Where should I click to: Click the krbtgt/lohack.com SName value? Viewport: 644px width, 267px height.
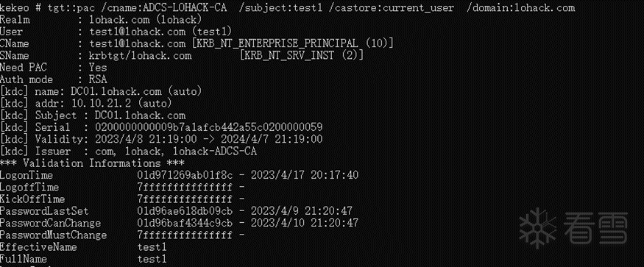tap(141, 55)
